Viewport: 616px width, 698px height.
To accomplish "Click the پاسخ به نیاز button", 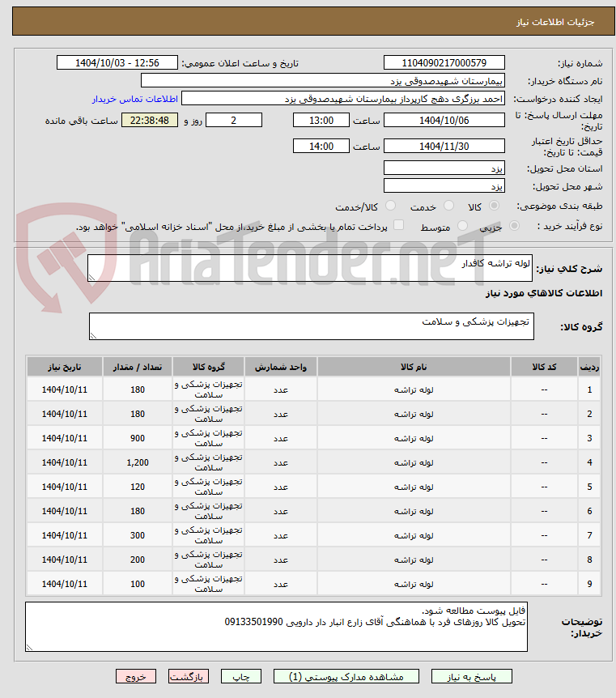I will coord(472,676).
